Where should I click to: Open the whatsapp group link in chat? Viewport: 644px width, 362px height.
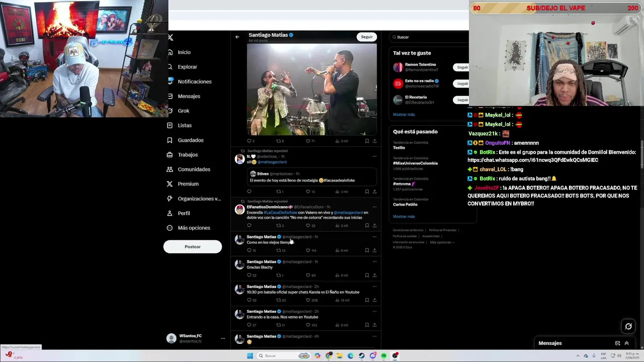click(x=533, y=160)
